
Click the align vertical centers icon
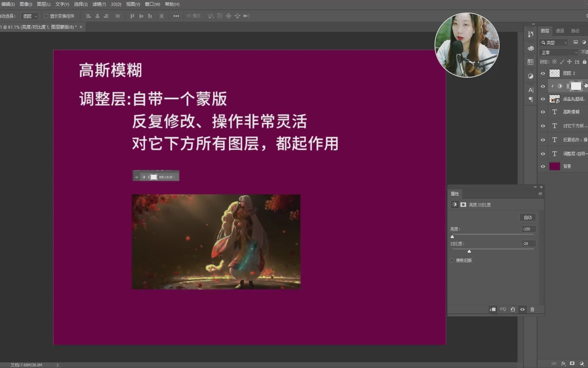tap(141, 16)
